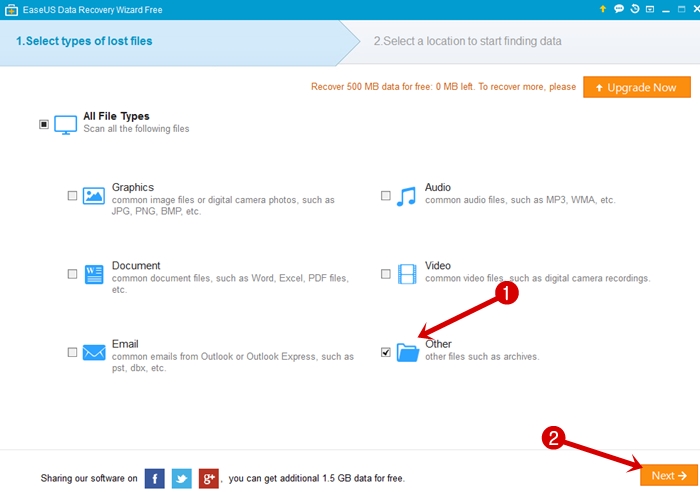Click the upgrade arrow icon in title bar
Screen dimensions: 700x492
click(603, 9)
